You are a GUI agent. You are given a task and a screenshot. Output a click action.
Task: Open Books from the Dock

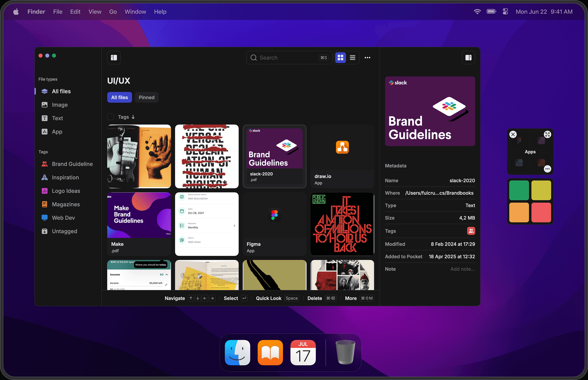270,352
